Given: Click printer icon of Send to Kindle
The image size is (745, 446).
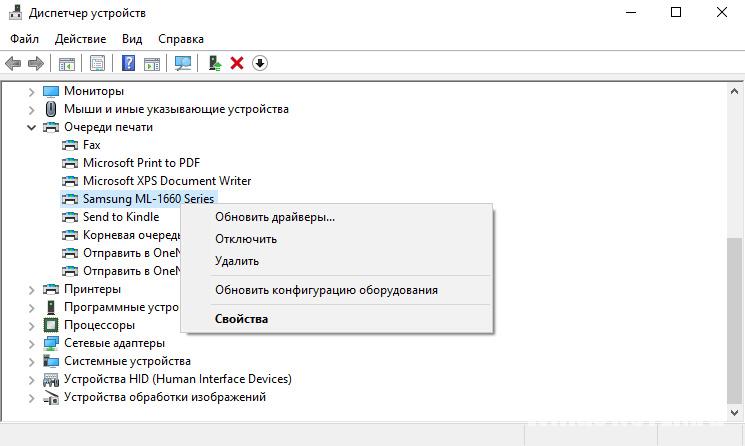Looking at the screenshot, I should pos(70,217).
